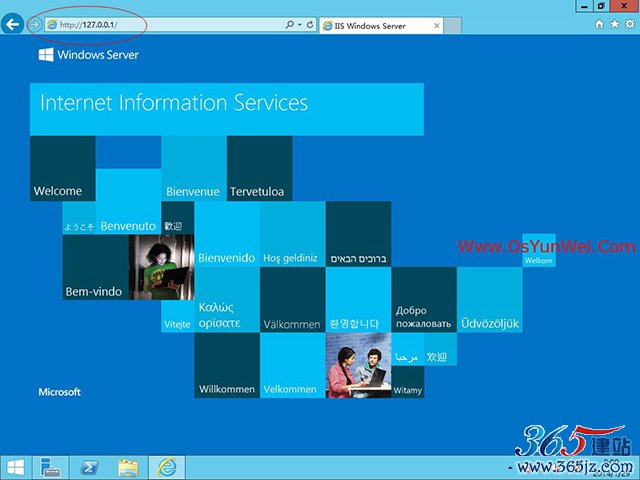
Task: Click the search magnifier icon in address bar
Action: pyautogui.click(x=289, y=25)
